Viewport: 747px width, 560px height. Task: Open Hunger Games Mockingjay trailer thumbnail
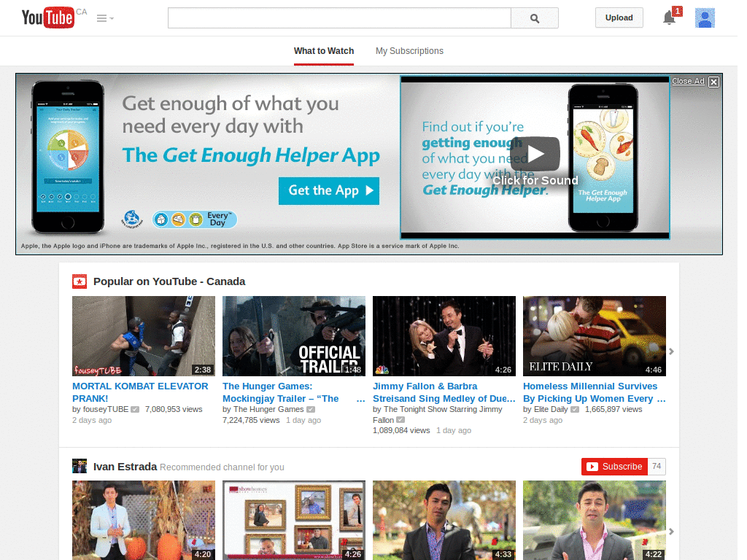tap(294, 335)
